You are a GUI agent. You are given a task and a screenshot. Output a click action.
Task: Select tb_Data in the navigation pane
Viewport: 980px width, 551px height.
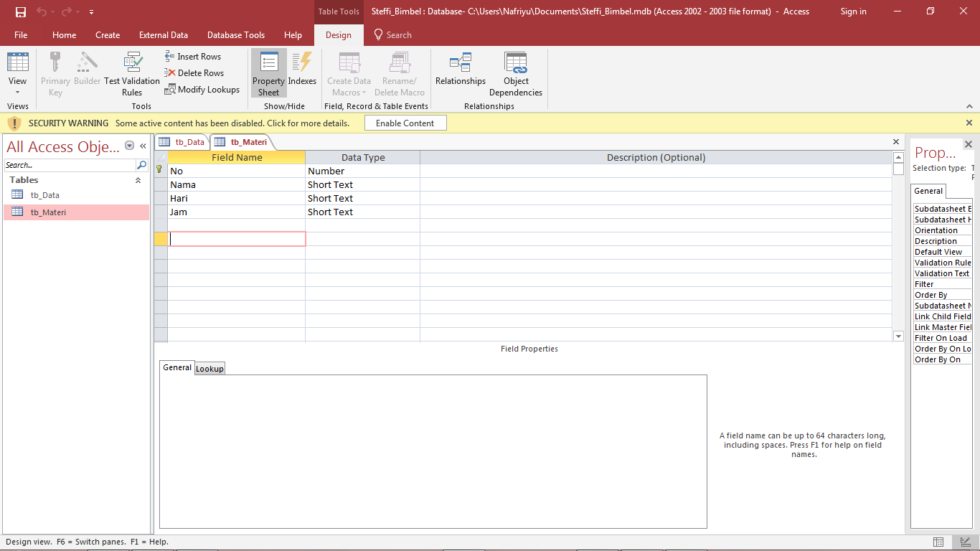(76, 195)
